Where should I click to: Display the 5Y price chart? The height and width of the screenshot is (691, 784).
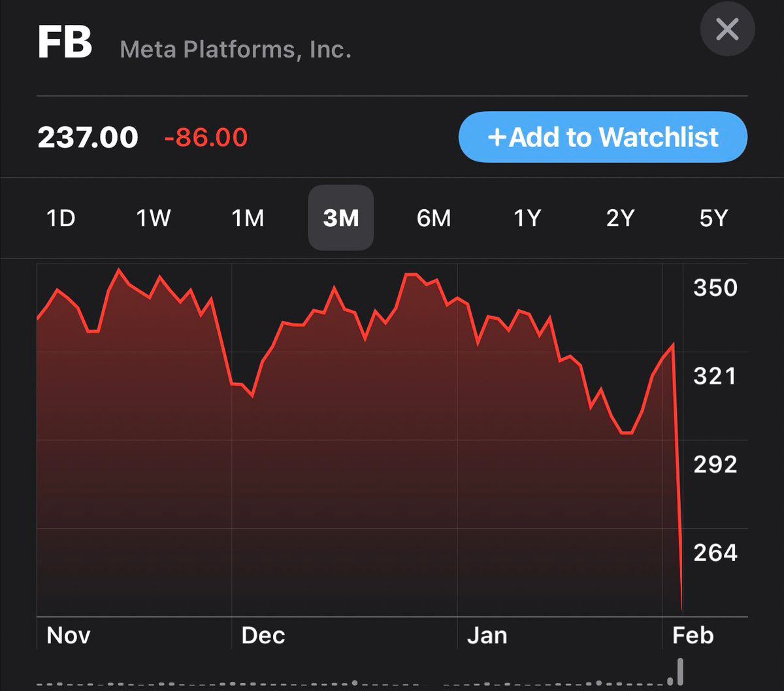click(x=713, y=218)
